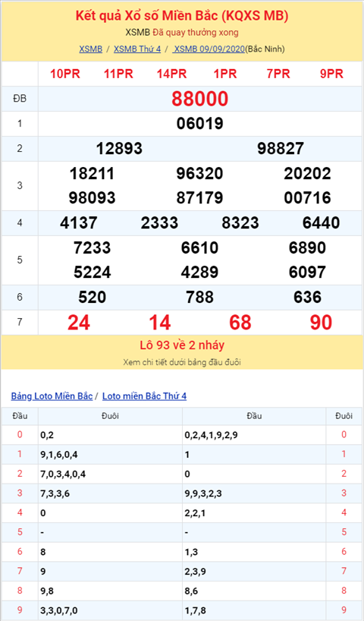364x621 pixels.
Task: Click third prize number 18211
Action: point(93,173)
